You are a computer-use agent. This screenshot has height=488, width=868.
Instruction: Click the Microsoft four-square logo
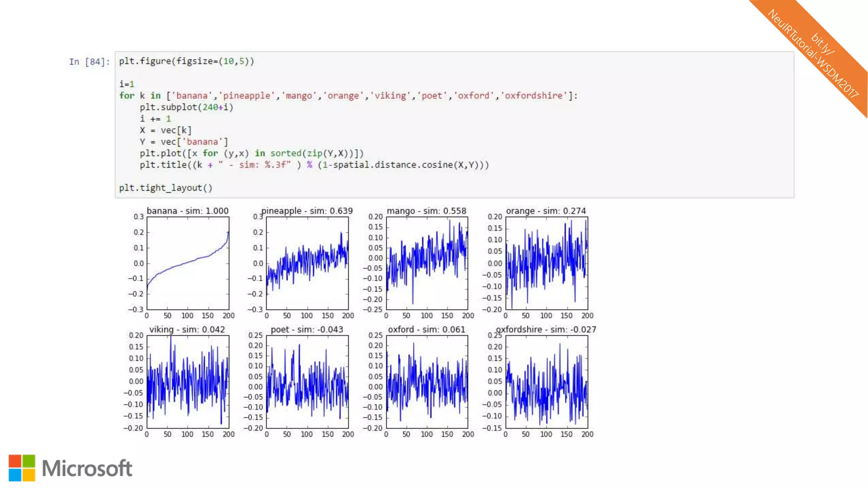click(x=22, y=468)
